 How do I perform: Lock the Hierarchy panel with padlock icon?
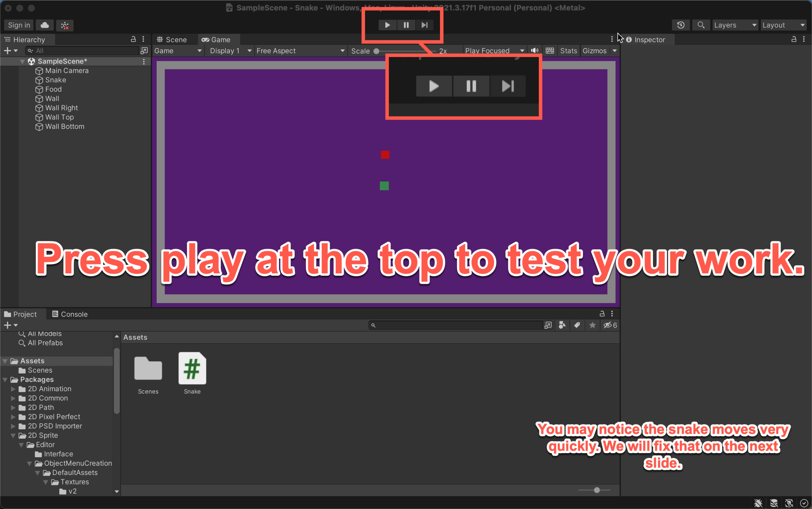(x=133, y=39)
